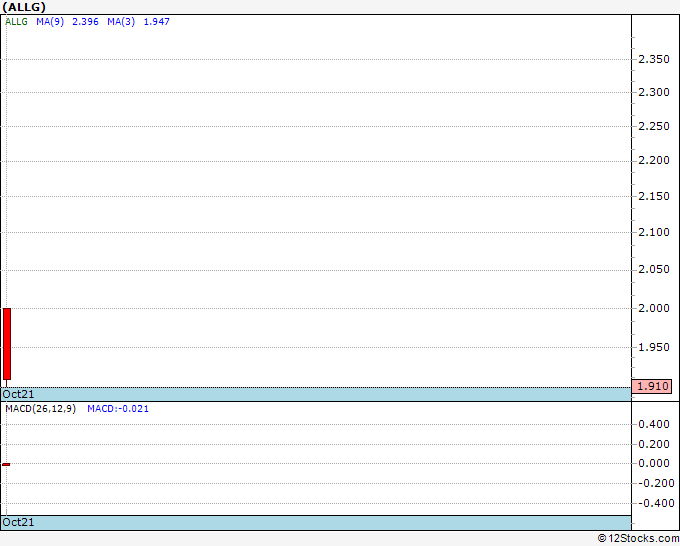
Task: Click the 2.350 price axis label
Action: 654,59
